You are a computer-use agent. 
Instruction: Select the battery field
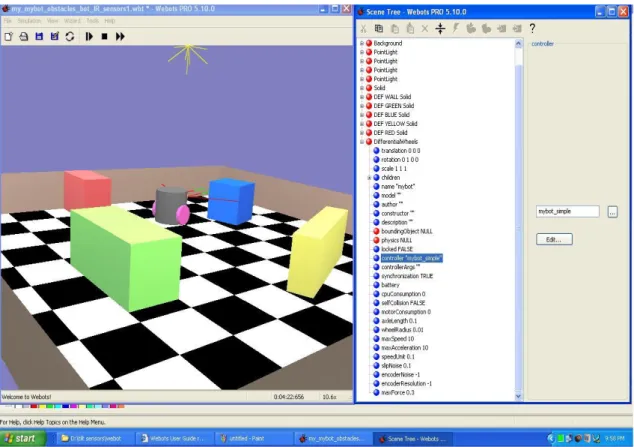pos(390,285)
